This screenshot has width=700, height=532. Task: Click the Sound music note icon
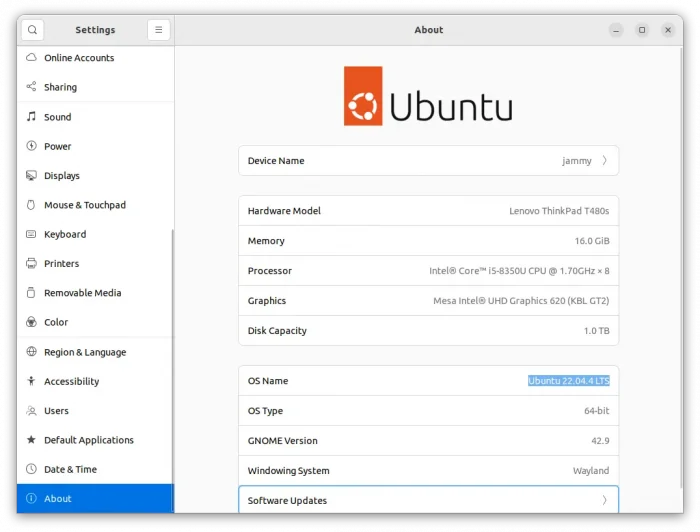[x=31, y=117]
